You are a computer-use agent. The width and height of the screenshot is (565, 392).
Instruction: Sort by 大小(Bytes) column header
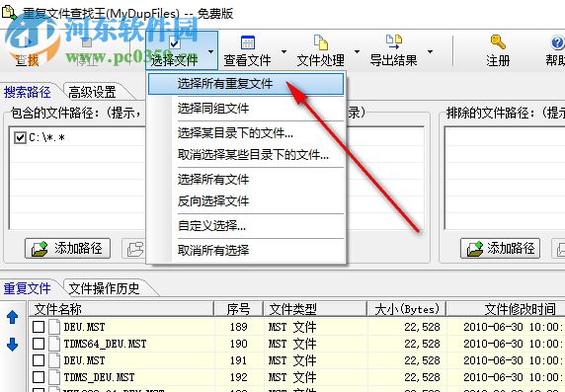point(407,309)
